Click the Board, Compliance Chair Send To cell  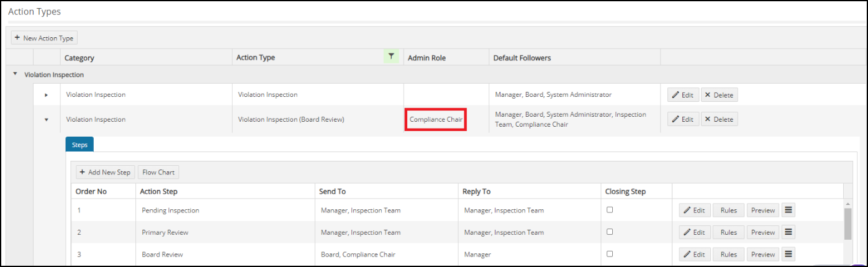(x=358, y=255)
